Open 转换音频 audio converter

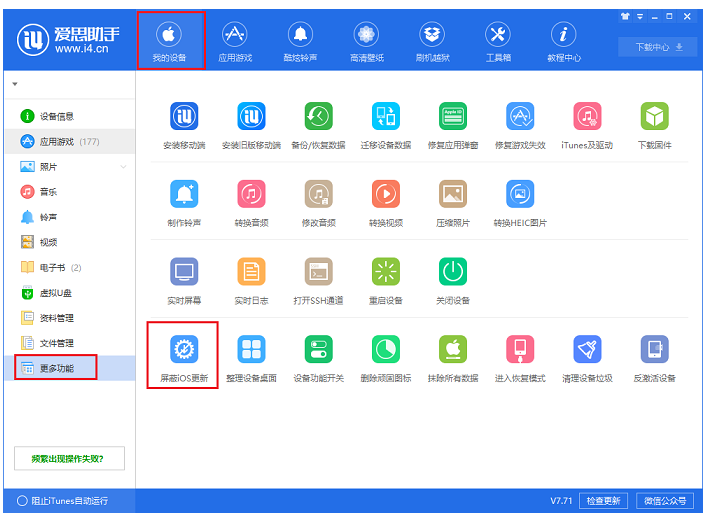pos(251,194)
